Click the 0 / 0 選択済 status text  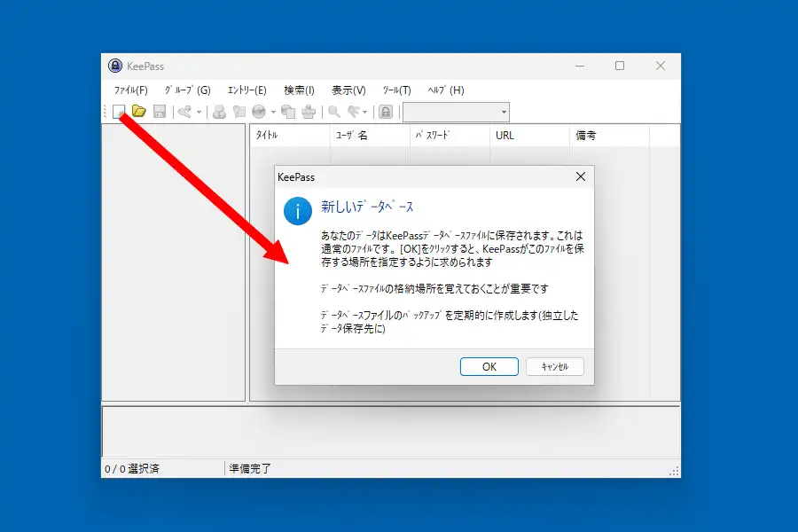point(132,469)
